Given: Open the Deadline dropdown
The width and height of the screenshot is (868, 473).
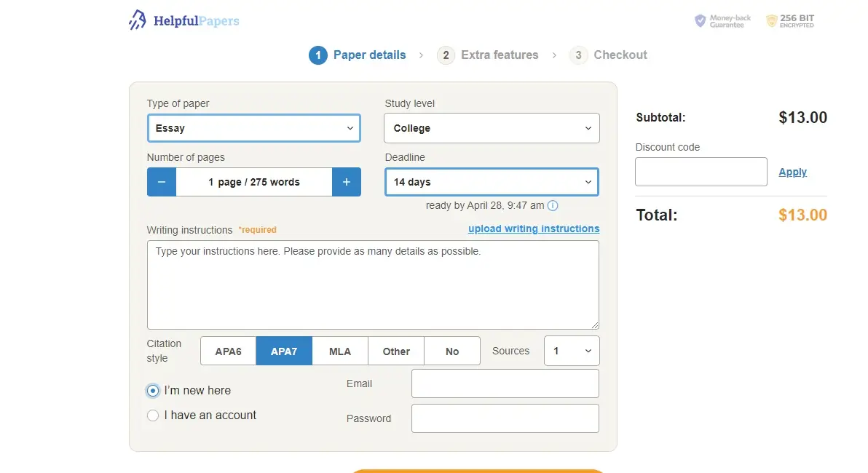Looking at the screenshot, I should (x=492, y=182).
